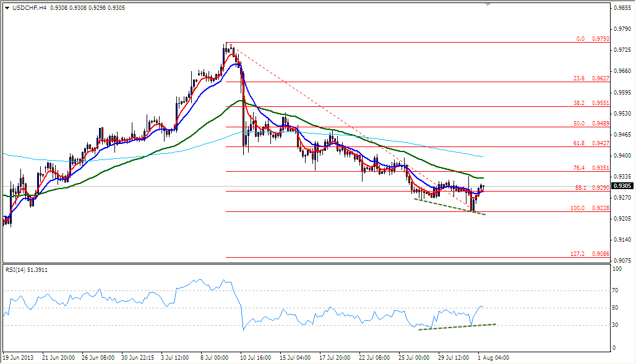The image size is (636, 364).
Task: Select the green dashed trendline in RSI window
Action: point(457,327)
